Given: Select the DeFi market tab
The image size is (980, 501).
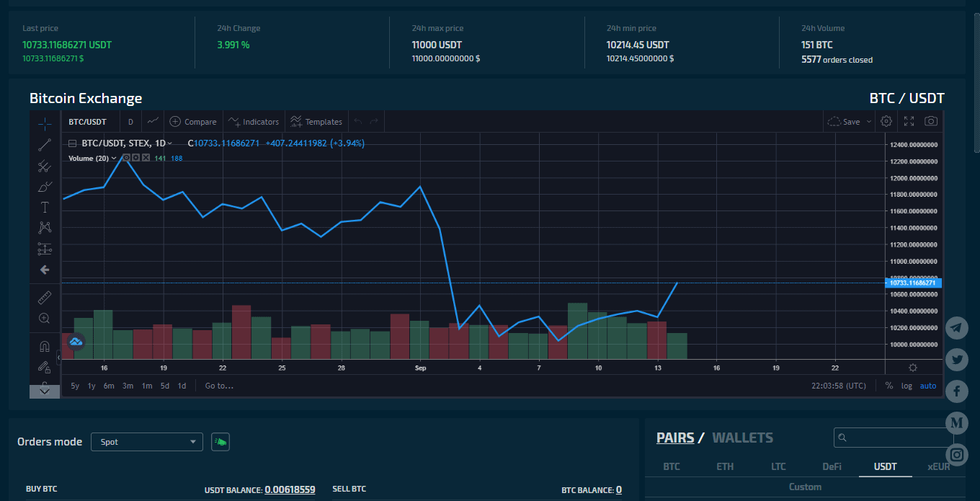Looking at the screenshot, I should tap(832, 466).
